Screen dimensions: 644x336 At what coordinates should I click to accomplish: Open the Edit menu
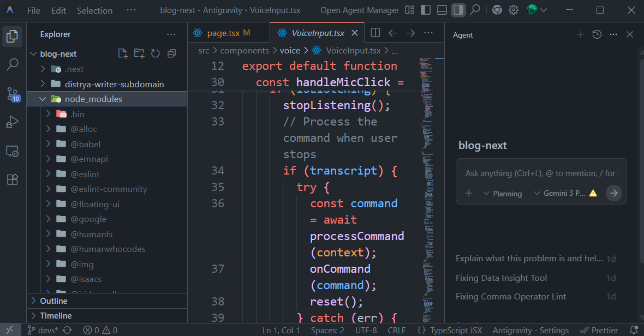(x=59, y=11)
